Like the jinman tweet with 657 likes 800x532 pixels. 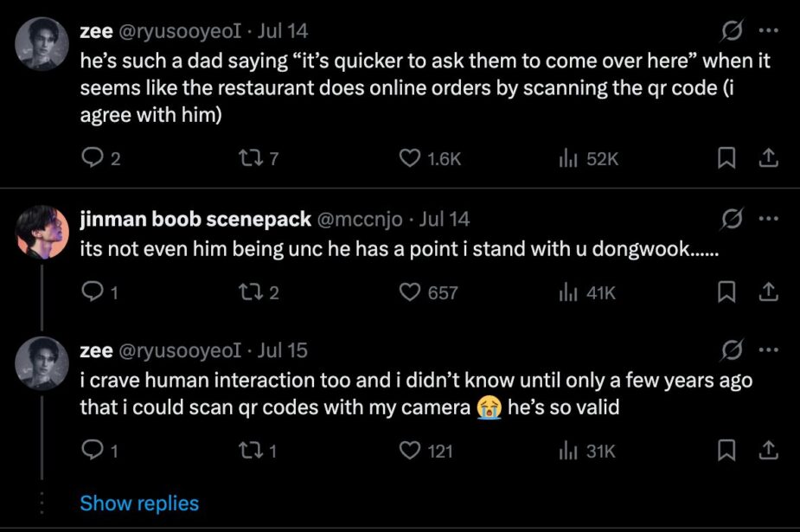(428, 292)
